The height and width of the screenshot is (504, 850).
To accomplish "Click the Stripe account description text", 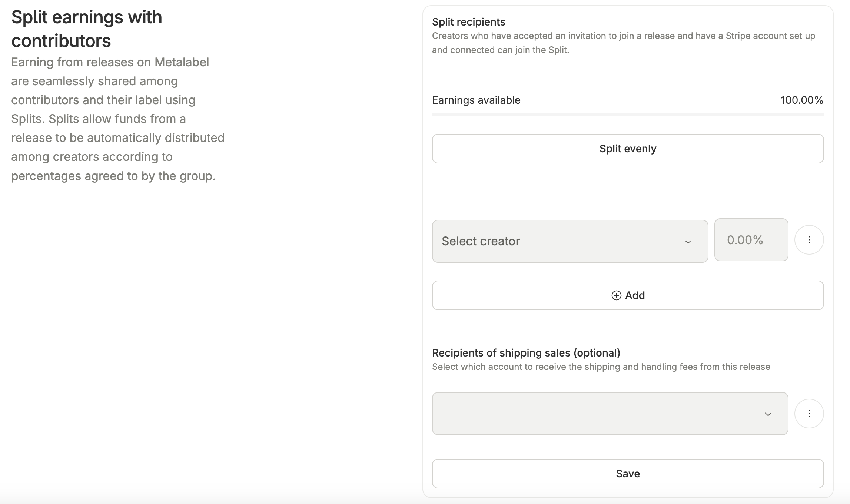I will pos(624,43).
